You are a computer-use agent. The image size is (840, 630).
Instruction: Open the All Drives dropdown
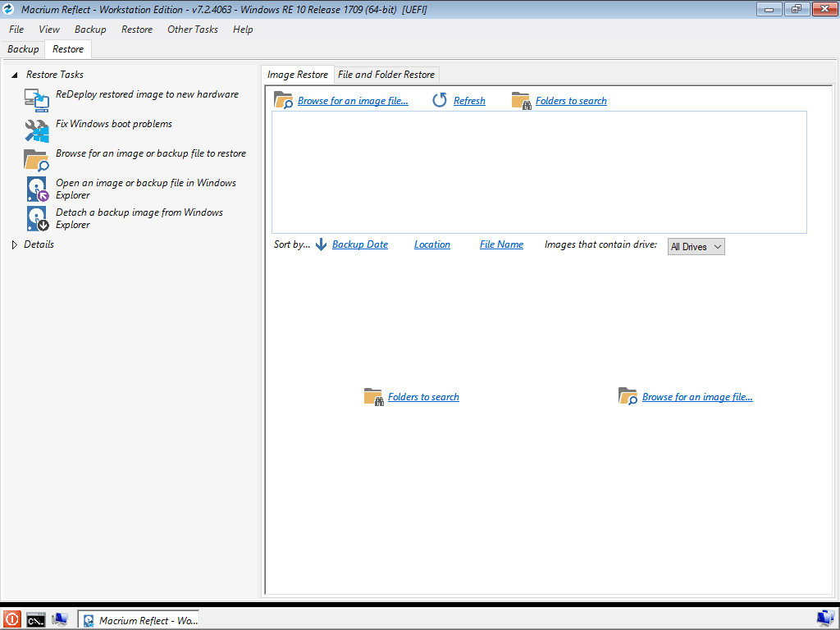click(696, 246)
